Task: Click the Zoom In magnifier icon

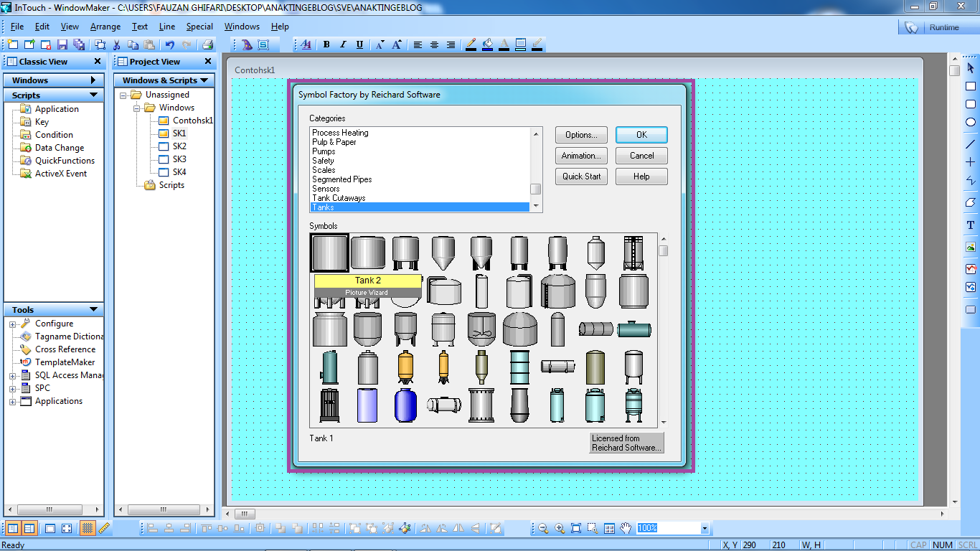Action: coord(560,528)
